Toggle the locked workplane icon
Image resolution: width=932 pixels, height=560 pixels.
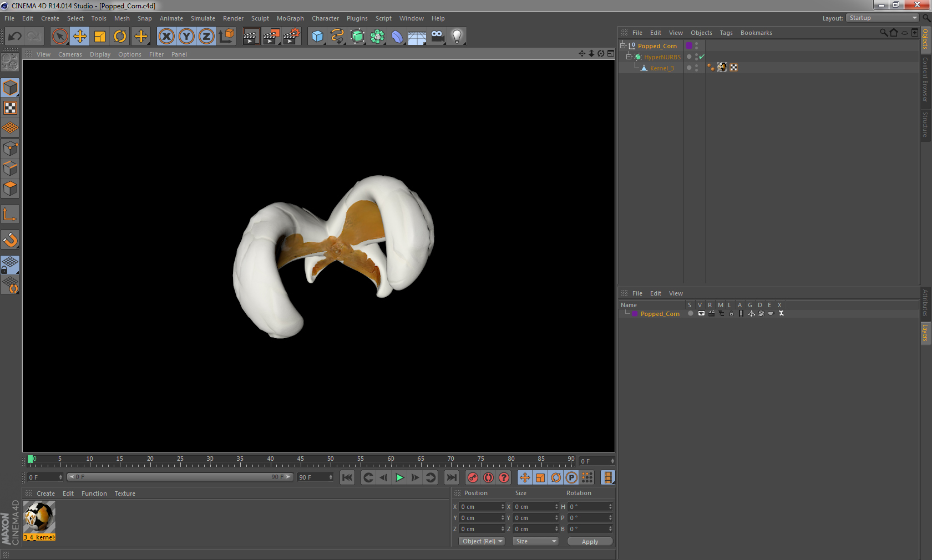coord(10,265)
